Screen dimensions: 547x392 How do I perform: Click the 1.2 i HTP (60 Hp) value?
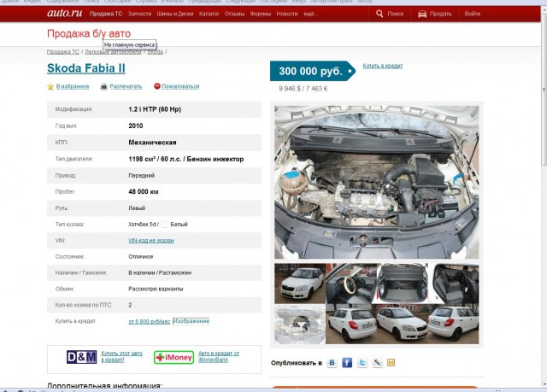pos(155,109)
